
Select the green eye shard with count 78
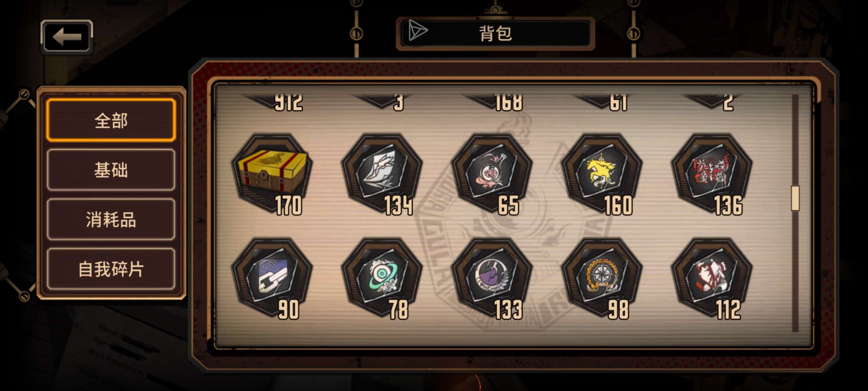tap(382, 277)
